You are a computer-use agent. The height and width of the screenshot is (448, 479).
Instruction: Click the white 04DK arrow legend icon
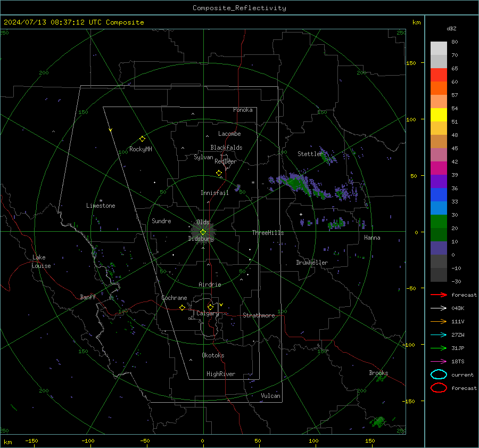pos(439,308)
